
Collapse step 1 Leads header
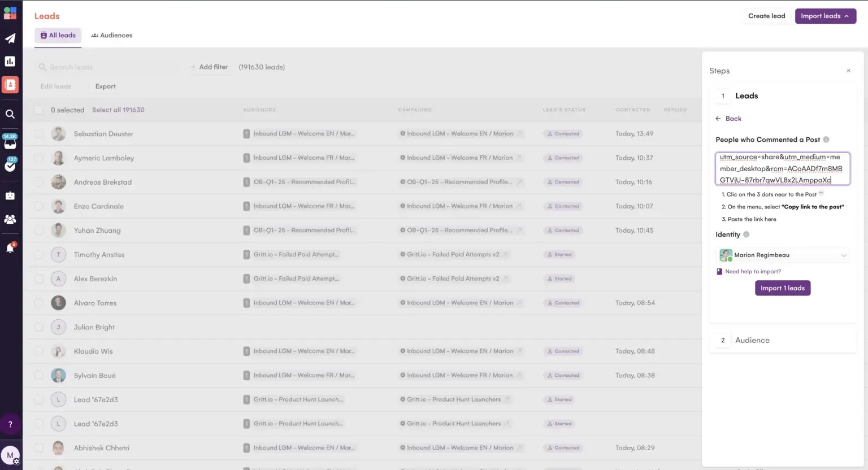tap(783, 96)
